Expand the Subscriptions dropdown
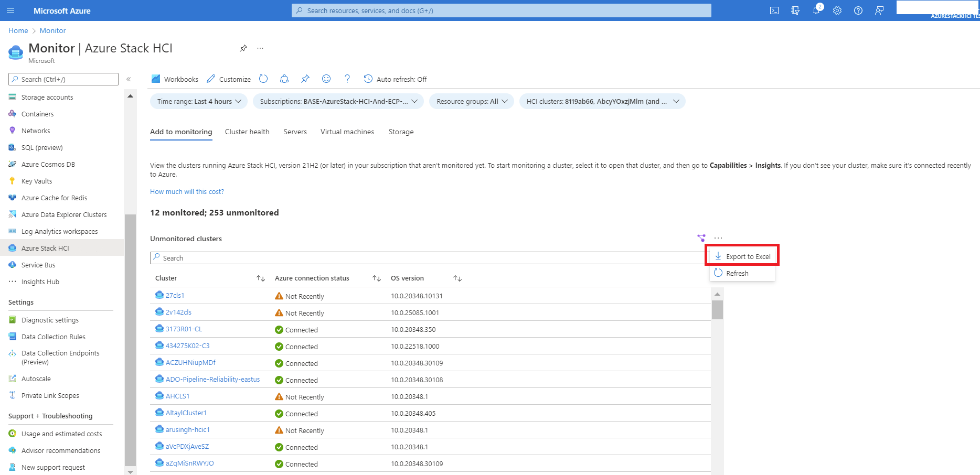The image size is (980, 475). pyautogui.click(x=338, y=101)
